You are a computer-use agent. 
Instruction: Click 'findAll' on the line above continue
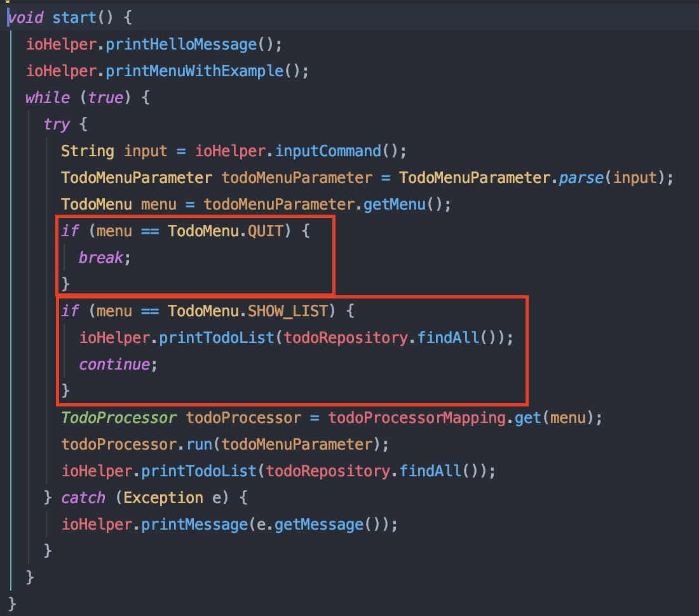pyautogui.click(x=448, y=338)
